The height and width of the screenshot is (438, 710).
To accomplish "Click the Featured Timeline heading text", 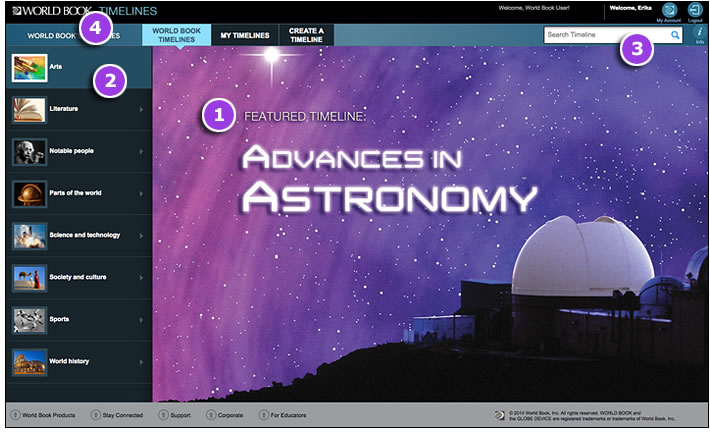I will click(x=305, y=116).
